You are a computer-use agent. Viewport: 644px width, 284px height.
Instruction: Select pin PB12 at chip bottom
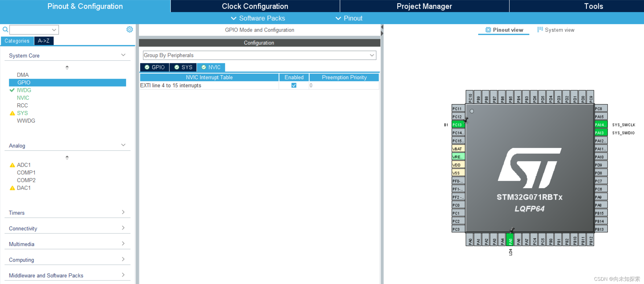(x=591, y=240)
